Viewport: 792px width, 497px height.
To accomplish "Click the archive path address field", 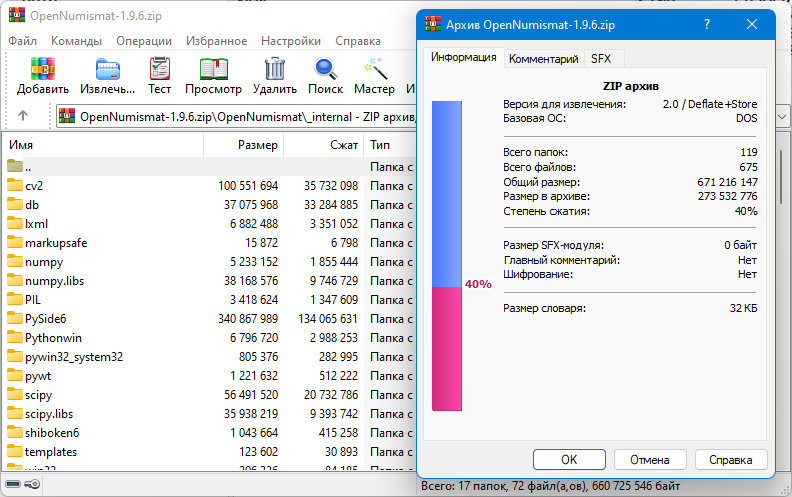I will (x=237, y=117).
